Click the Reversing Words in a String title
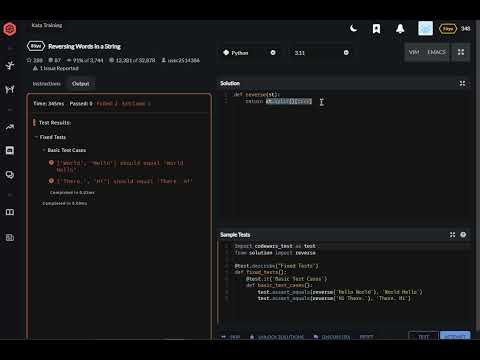The image size is (480, 360). point(84,46)
